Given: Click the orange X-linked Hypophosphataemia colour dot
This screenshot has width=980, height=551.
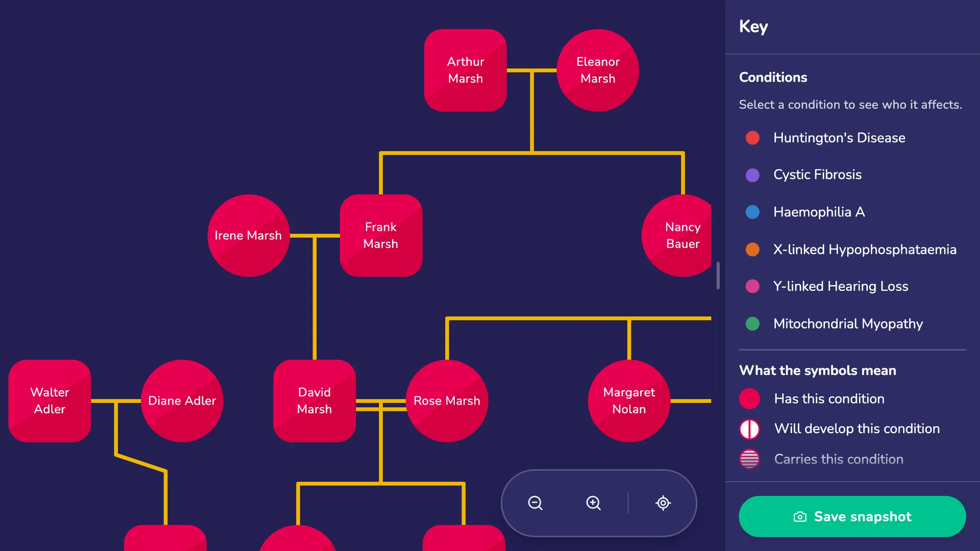Looking at the screenshot, I should click(752, 249).
